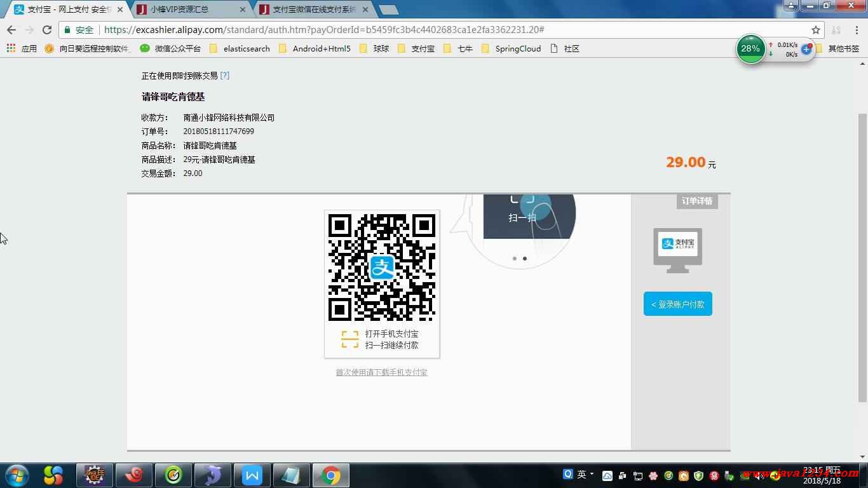Click the blue plus icon on speed widget

806,49
